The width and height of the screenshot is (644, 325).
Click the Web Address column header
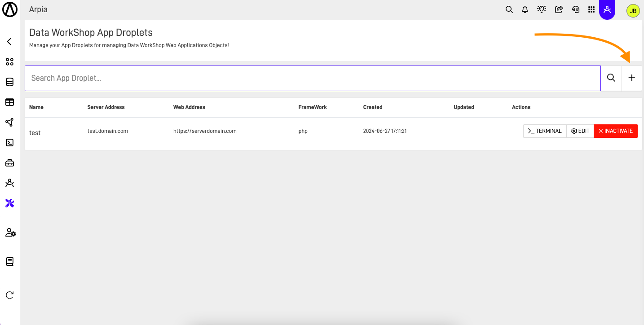point(189,107)
